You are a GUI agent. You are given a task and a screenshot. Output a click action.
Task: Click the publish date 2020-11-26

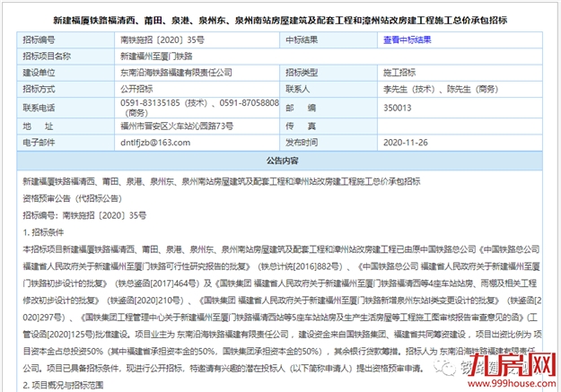click(x=406, y=143)
